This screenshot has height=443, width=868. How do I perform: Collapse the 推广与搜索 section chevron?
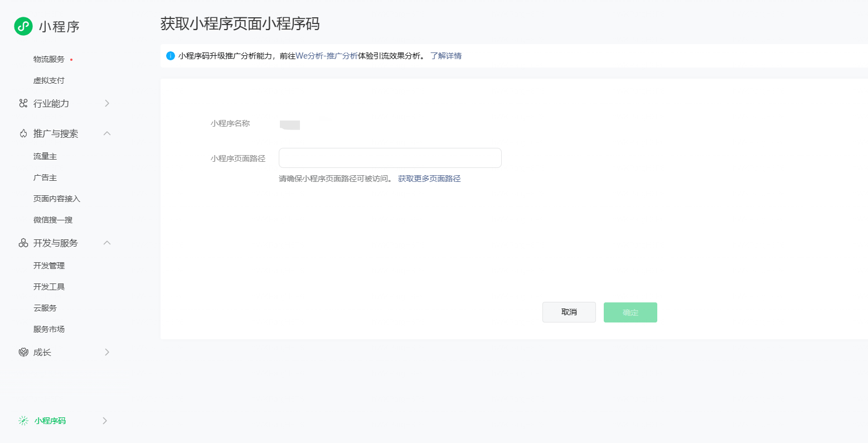point(107,133)
